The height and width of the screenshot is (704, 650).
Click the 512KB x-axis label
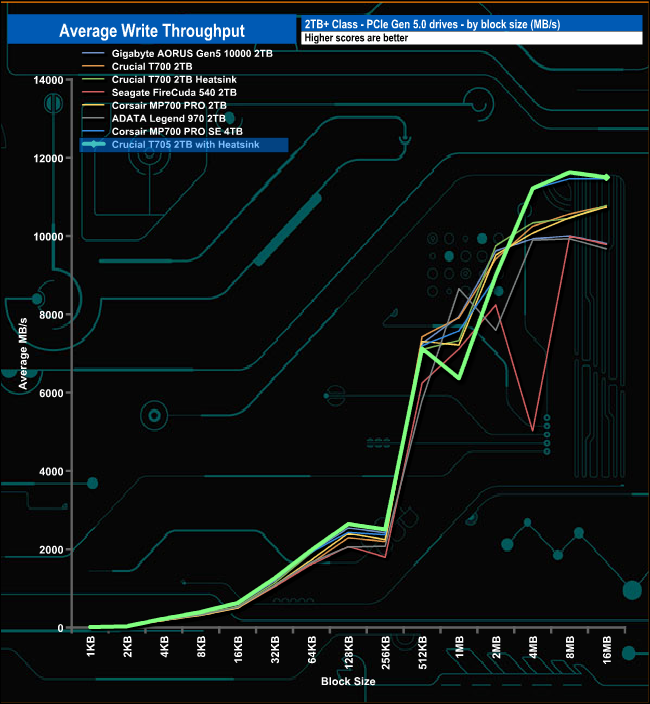click(422, 652)
